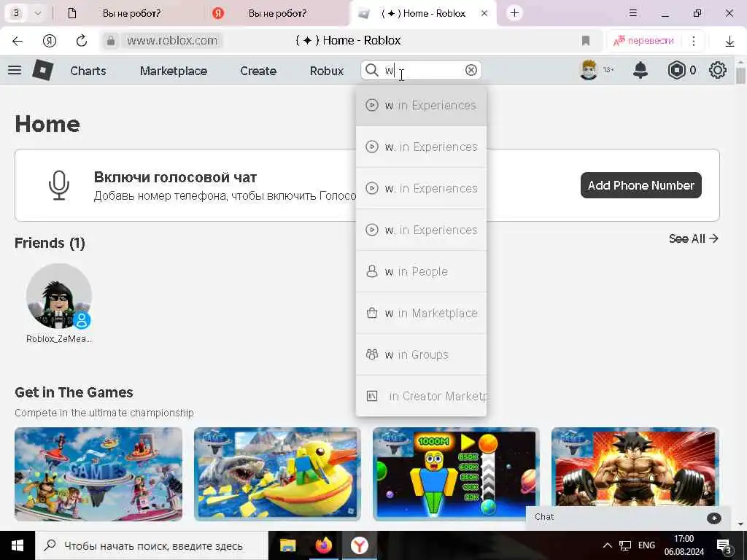Show hidden tray icons chevron
Screen dimensions: 747x560
coord(608,545)
